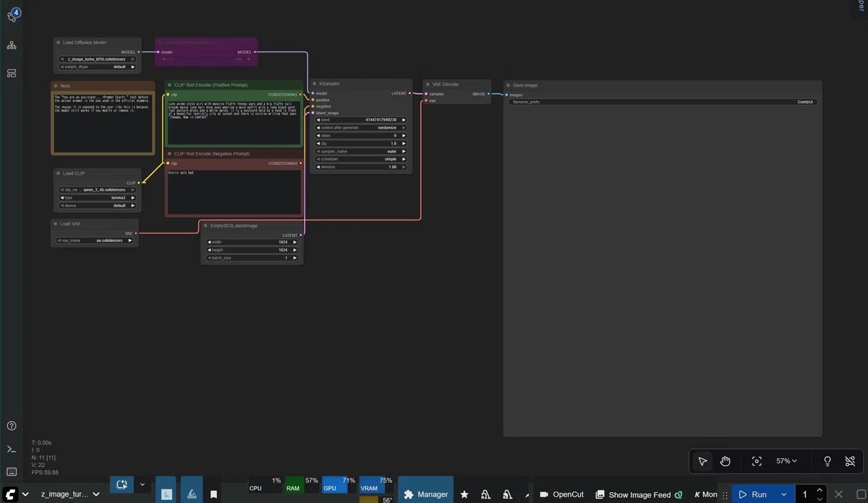The image size is (868, 503).
Task: Click the bookmark icon in bottom bar
Action: pyautogui.click(x=214, y=494)
